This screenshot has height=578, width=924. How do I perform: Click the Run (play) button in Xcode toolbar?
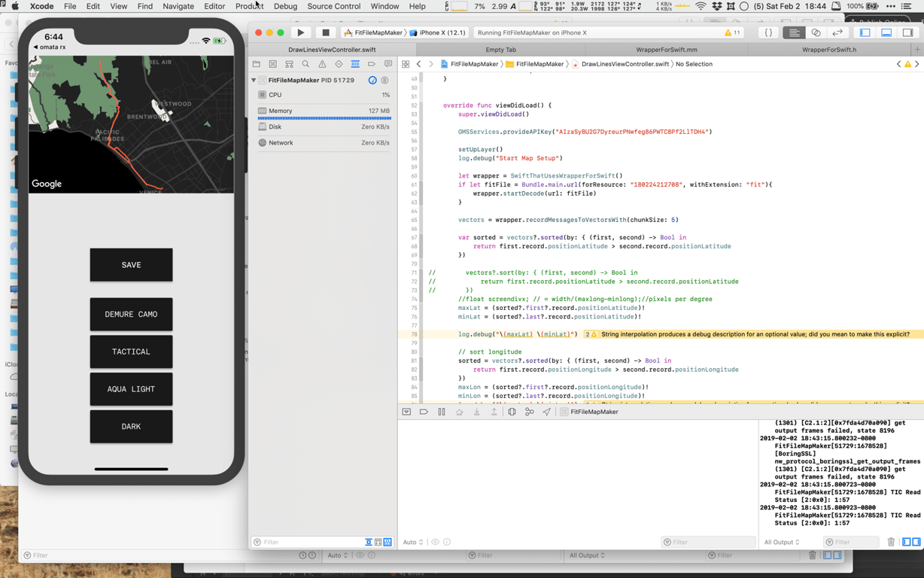[x=301, y=33]
